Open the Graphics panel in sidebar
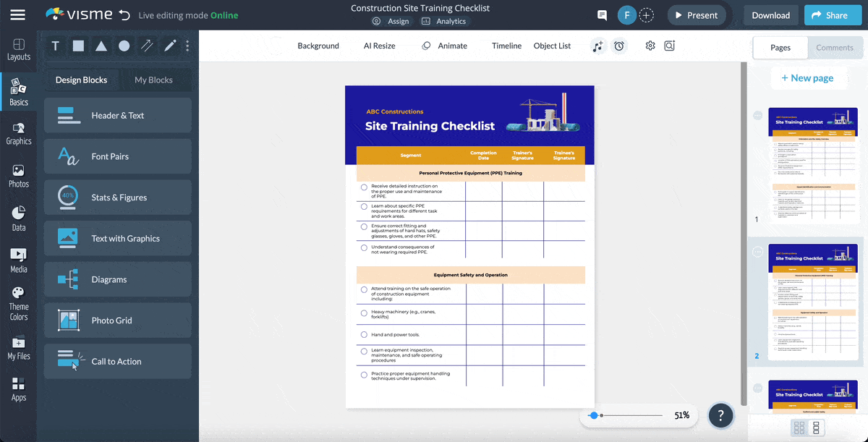Viewport: 868px width, 442px height. pyautogui.click(x=18, y=132)
